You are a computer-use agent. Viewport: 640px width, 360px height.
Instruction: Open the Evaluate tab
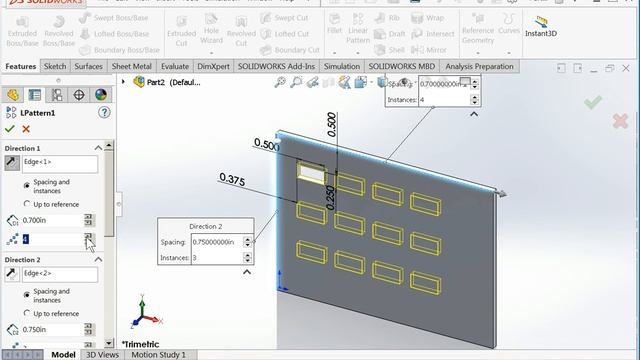click(x=175, y=66)
